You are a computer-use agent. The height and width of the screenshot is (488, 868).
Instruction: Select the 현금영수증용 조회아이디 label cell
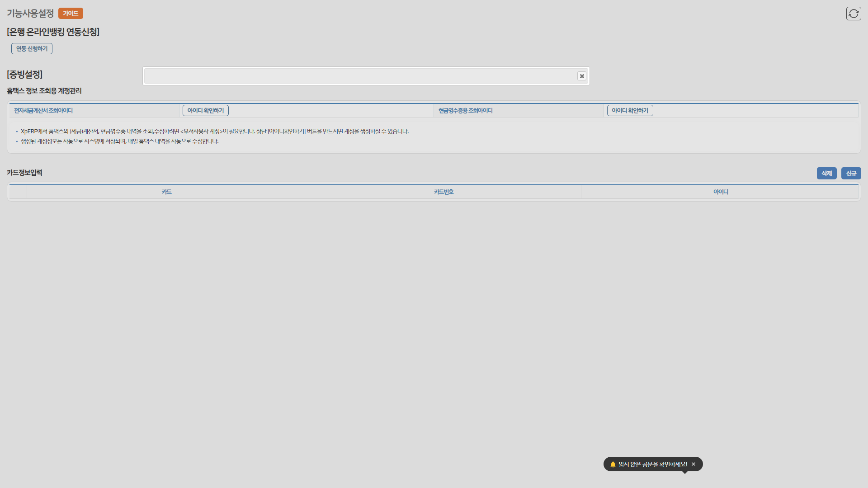click(x=465, y=111)
